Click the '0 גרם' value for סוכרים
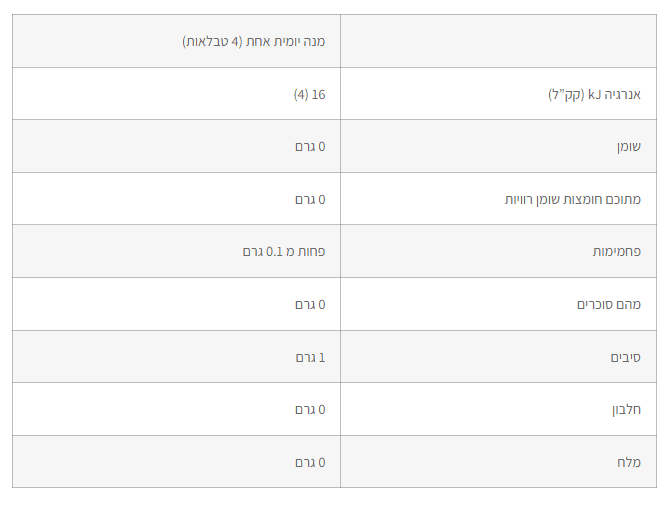 (310, 305)
